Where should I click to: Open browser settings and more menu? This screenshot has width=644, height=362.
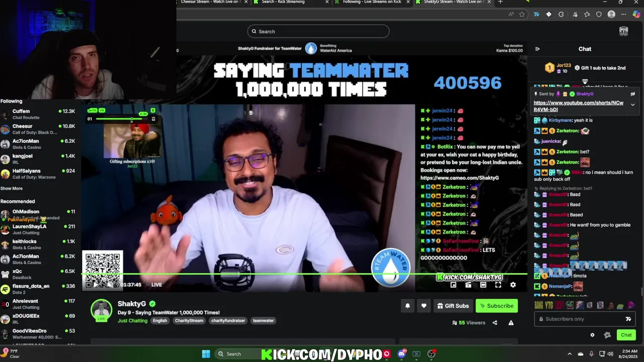[623, 15]
